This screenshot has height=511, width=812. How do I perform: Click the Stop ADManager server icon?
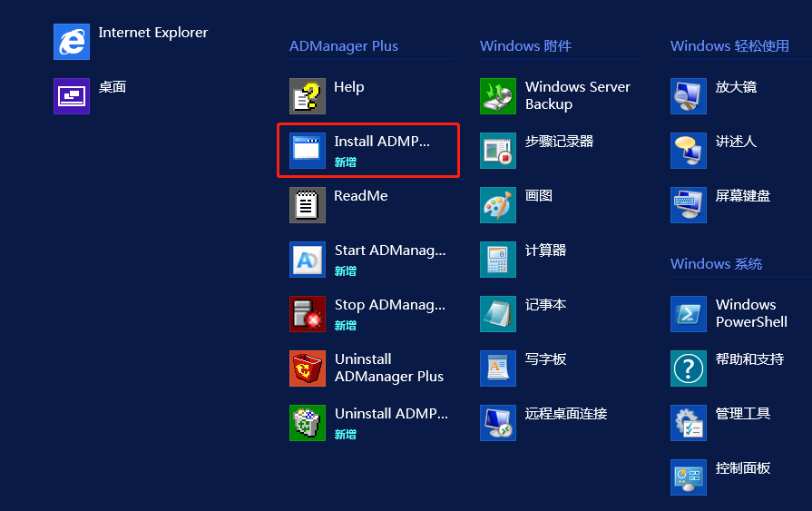click(308, 313)
